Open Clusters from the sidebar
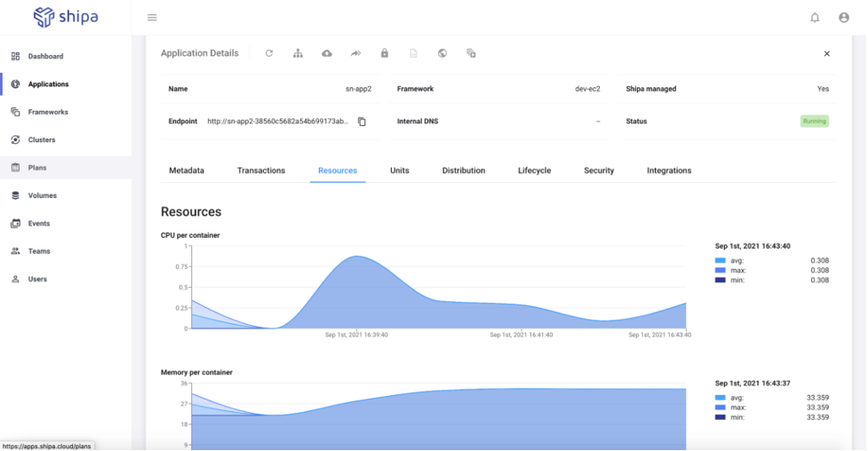 click(x=41, y=139)
